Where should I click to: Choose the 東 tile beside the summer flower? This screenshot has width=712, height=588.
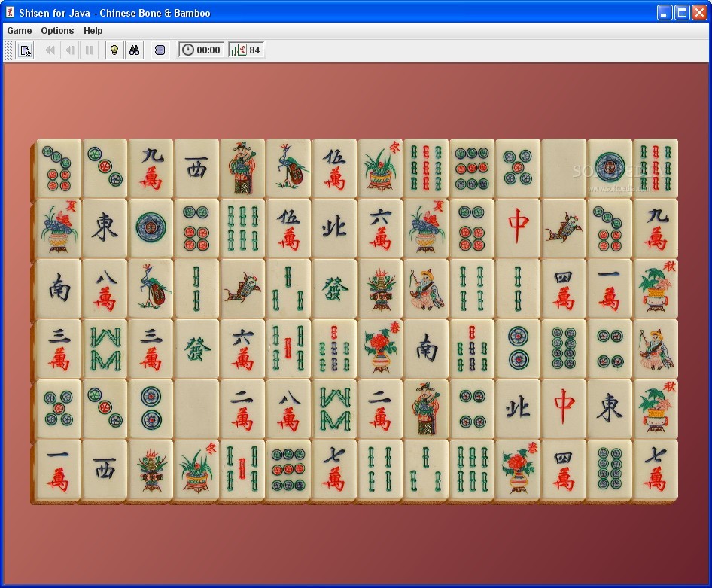tap(105, 228)
